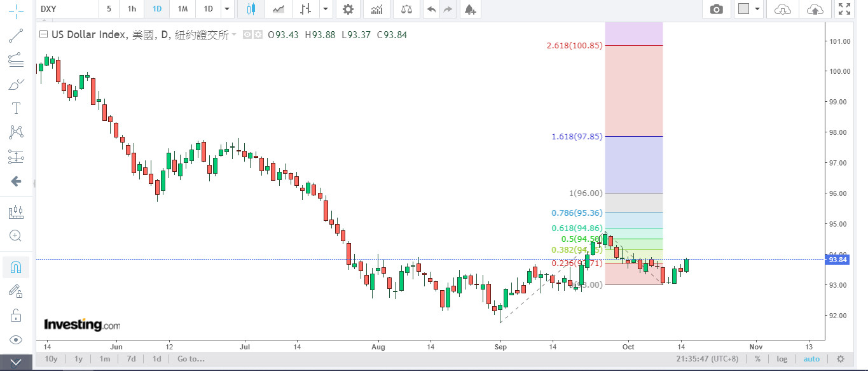Select the trend line drawing tool

[16, 36]
